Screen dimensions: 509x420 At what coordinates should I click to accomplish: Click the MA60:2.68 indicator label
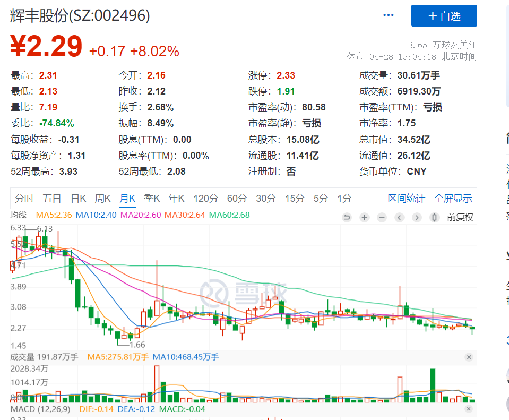tap(229, 215)
